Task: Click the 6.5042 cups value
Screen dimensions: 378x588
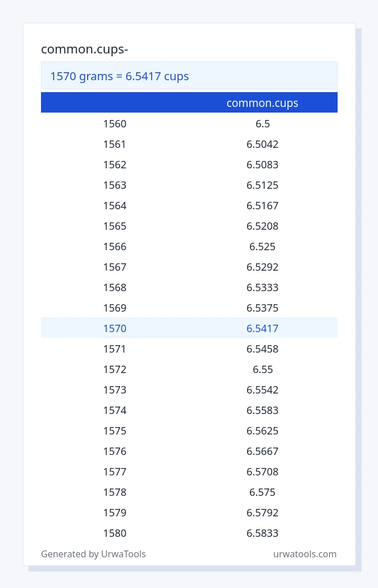Action: 262,144
